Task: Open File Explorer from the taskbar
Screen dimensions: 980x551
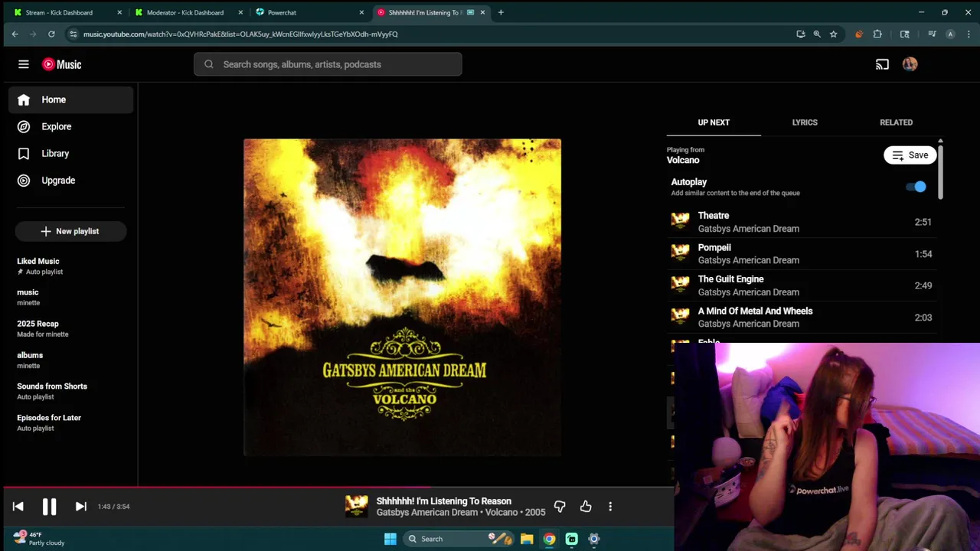Action: [527, 539]
